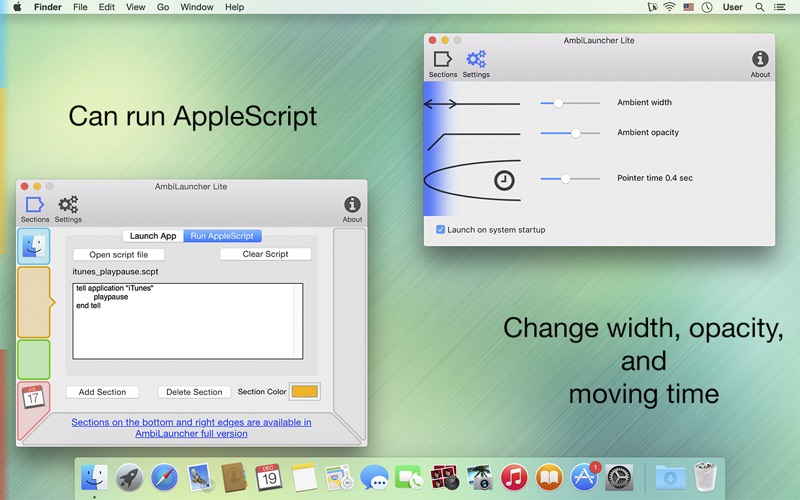This screenshot has width=800, height=500.
Task: Open Notification Center list icon
Action: point(780,7)
